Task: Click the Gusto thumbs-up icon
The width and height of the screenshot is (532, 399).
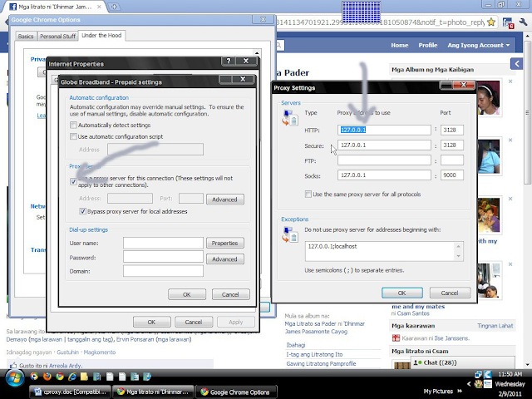Action: point(13,366)
